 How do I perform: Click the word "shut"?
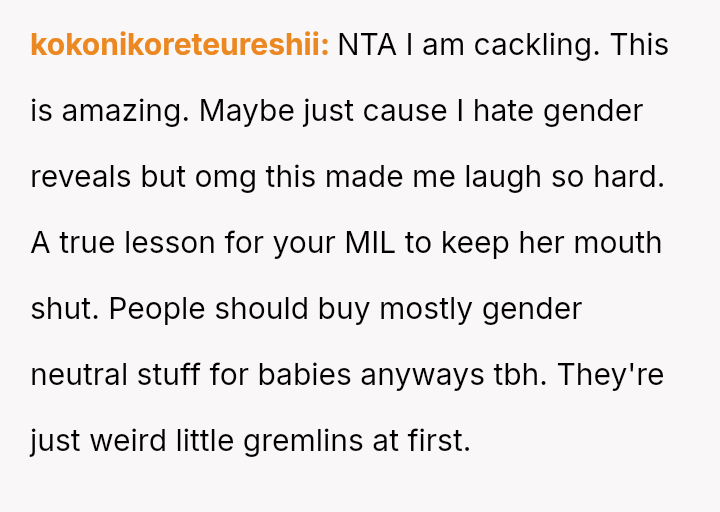pyautogui.click(x=61, y=309)
